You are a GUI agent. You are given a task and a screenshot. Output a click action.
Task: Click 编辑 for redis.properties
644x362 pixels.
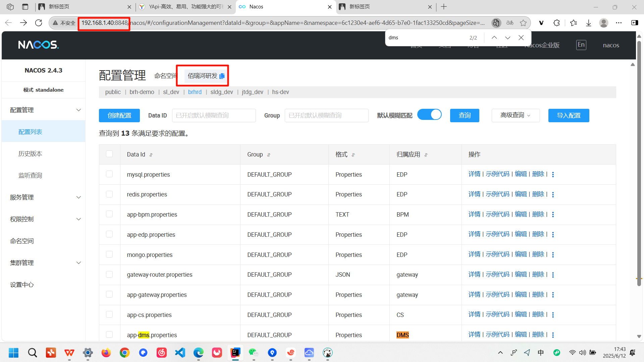click(x=521, y=194)
